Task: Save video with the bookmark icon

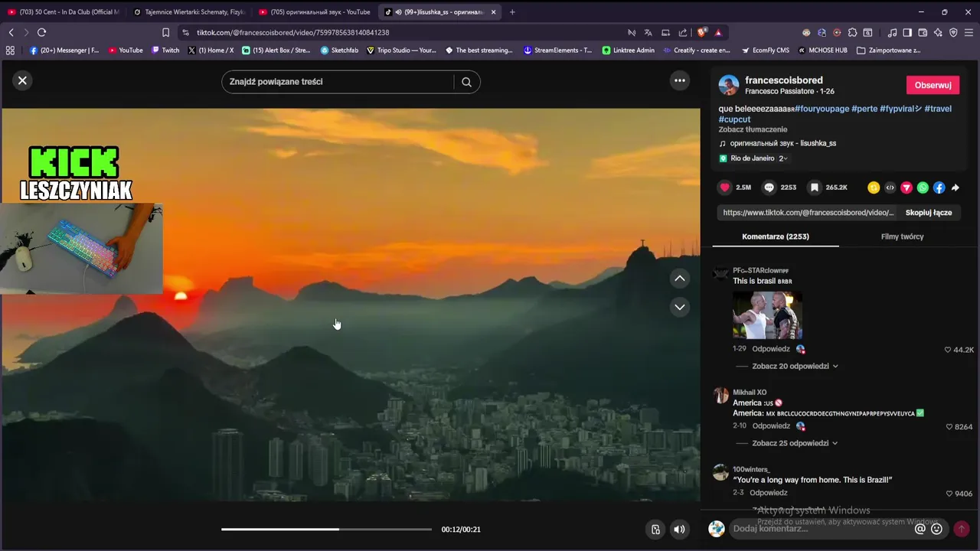Action: pos(815,187)
